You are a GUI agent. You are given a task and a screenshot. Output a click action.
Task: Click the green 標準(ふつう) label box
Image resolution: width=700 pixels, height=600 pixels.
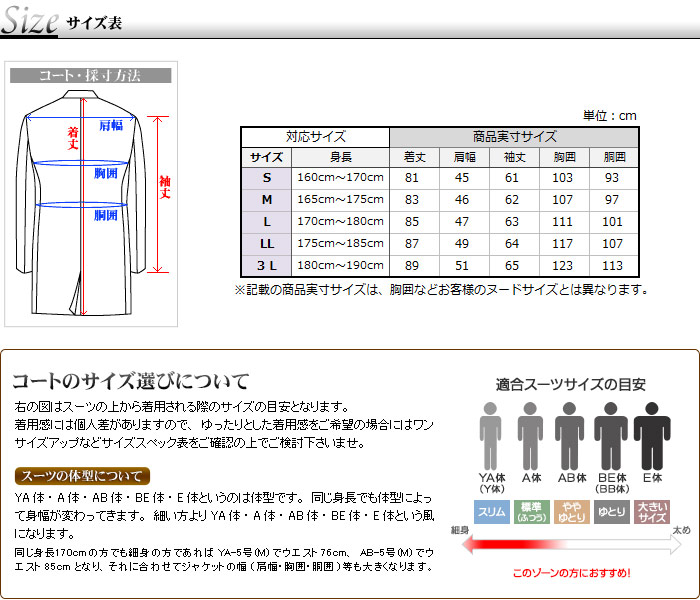click(531, 512)
